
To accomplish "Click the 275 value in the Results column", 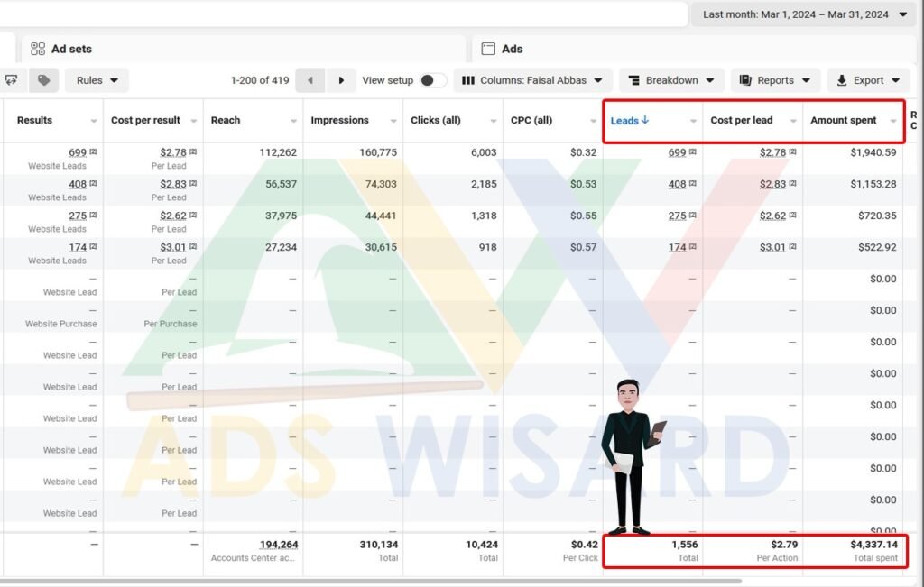I will click(x=78, y=216).
